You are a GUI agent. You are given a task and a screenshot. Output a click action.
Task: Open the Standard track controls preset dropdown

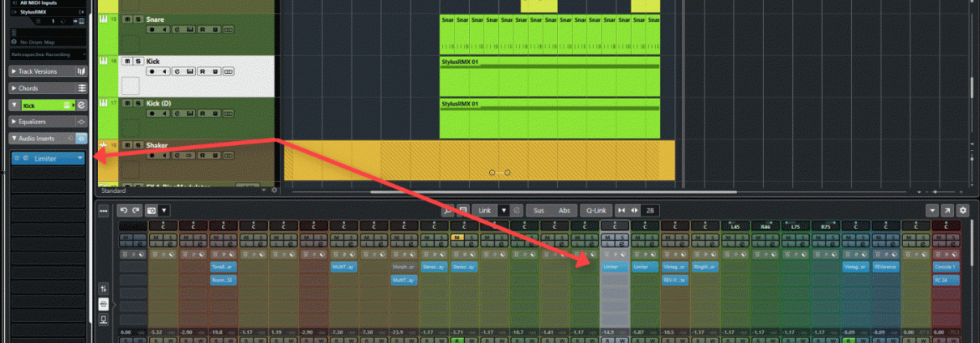click(265, 190)
